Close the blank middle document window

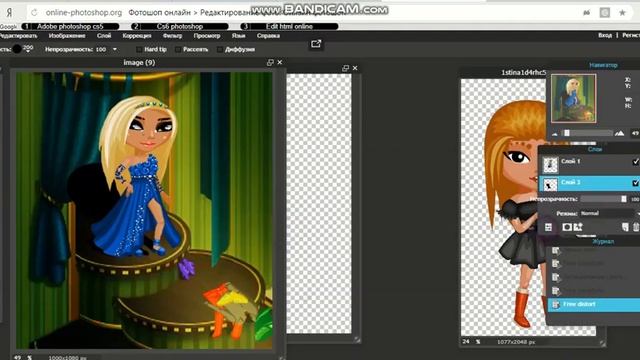click(355, 68)
